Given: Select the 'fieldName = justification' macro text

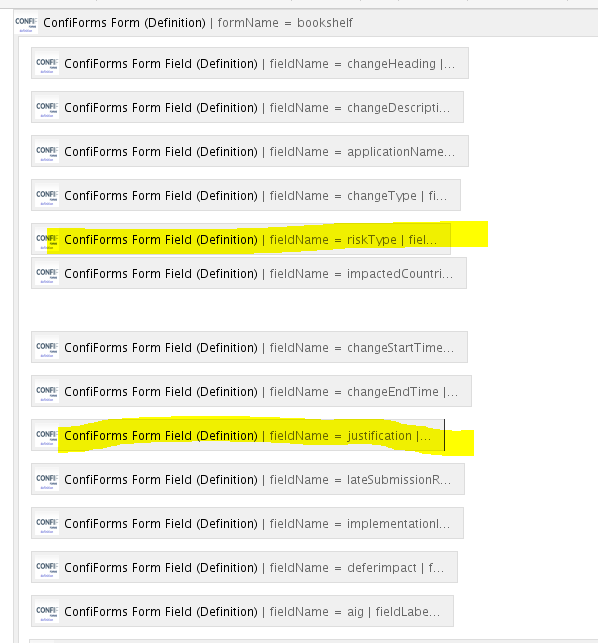Looking at the screenshot, I should 340,436.
